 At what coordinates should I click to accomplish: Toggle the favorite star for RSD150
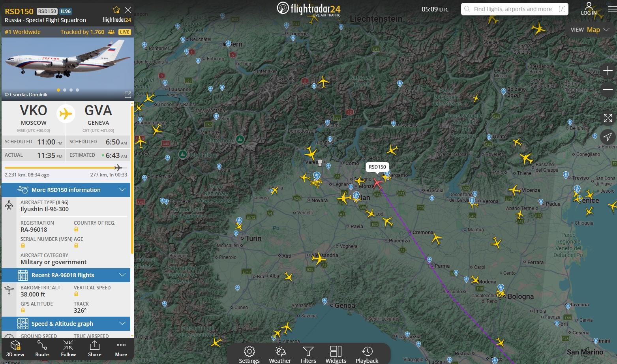pyautogui.click(x=116, y=10)
